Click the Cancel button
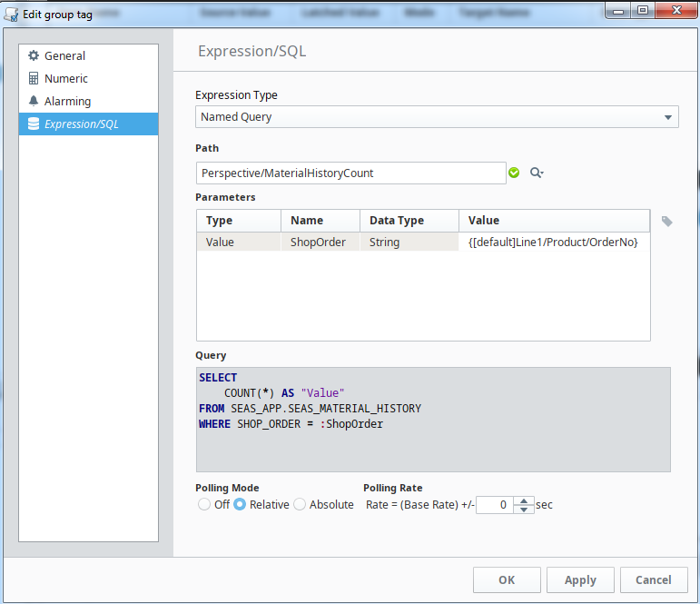Screen dimensions: 700x604 (x=654, y=579)
